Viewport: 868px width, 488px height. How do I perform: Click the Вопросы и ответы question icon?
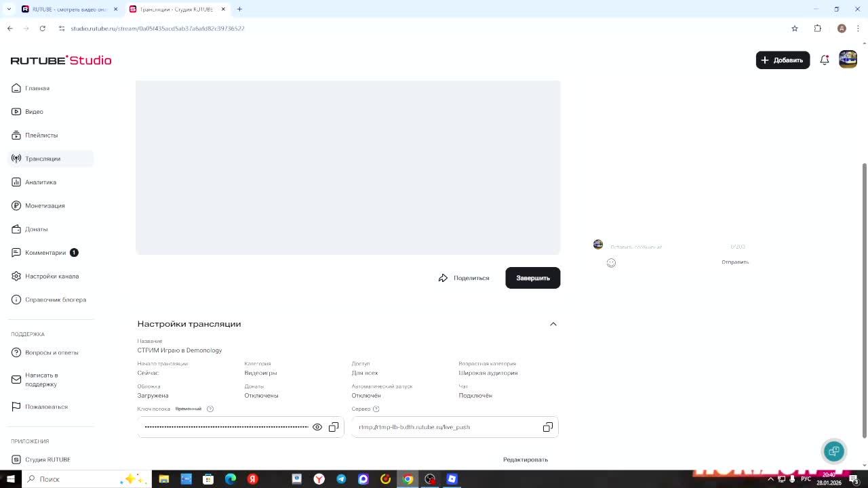coord(16,352)
